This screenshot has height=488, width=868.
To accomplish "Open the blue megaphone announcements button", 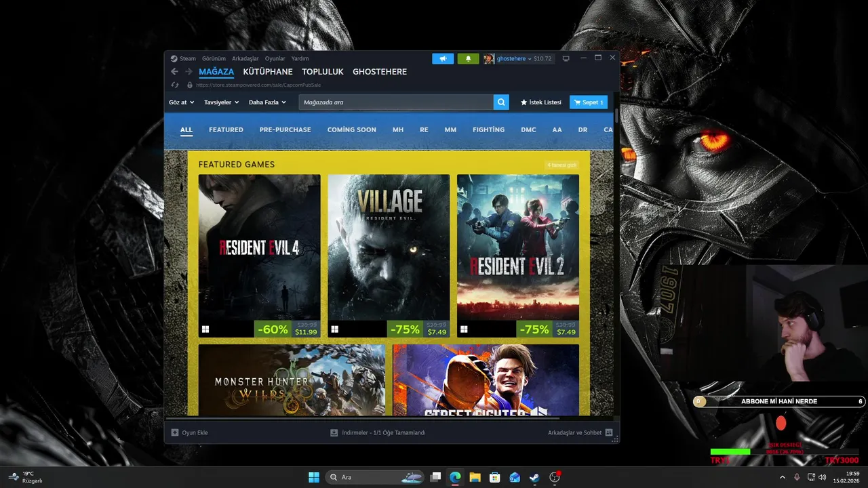I will (443, 59).
